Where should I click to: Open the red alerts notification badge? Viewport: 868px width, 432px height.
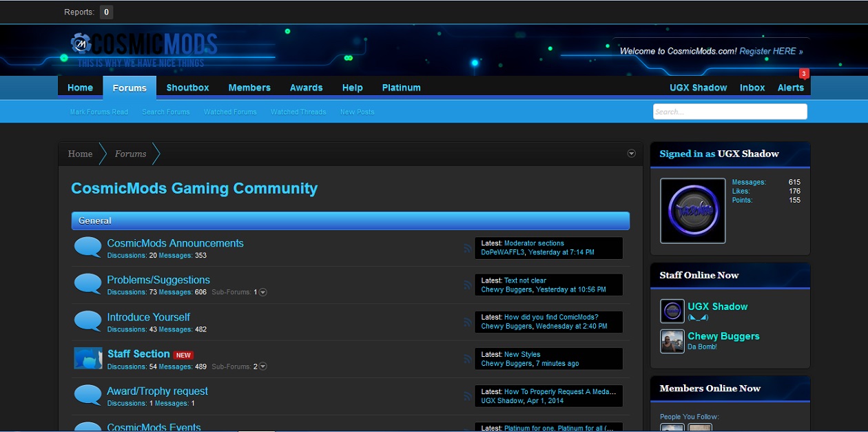pyautogui.click(x=803, y=74)
